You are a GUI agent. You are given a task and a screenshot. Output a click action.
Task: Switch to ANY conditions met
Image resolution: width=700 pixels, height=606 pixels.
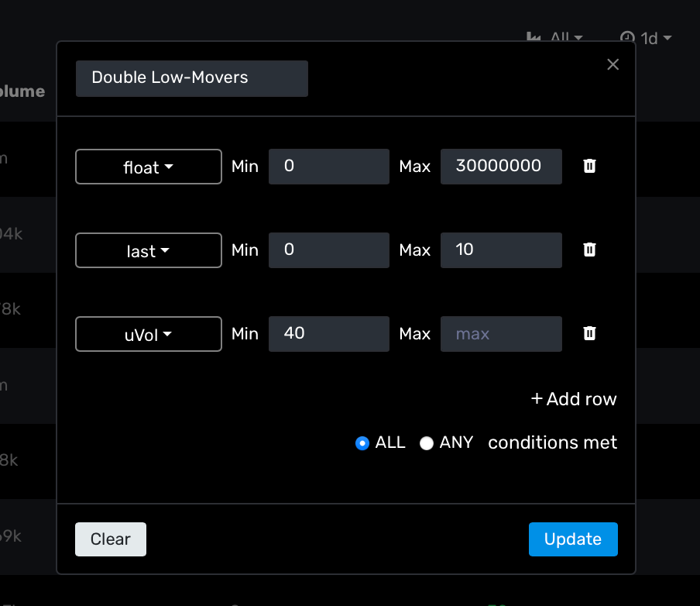click(x=427, y=442)
